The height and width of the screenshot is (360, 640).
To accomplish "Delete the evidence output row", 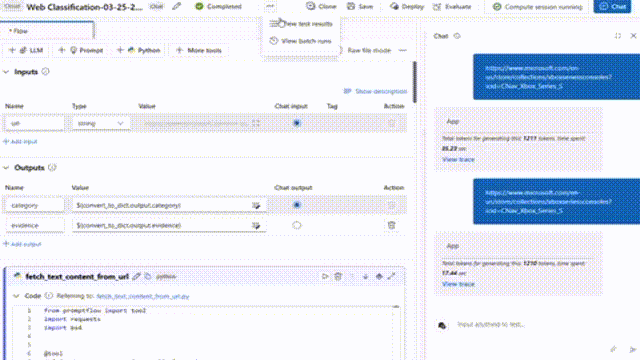I will [391, 225].
